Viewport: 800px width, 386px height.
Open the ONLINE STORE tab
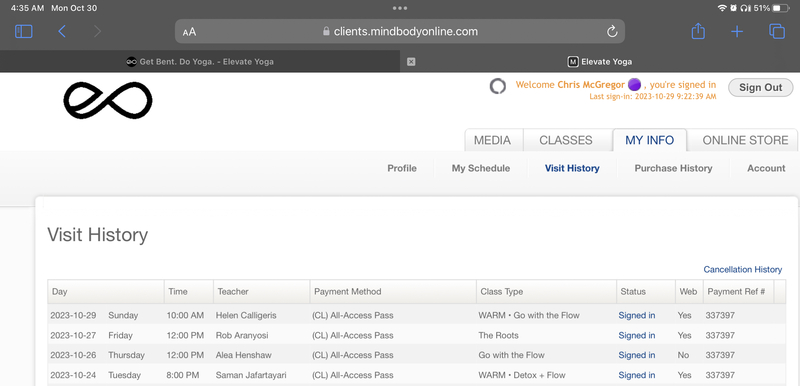(745, 140)
